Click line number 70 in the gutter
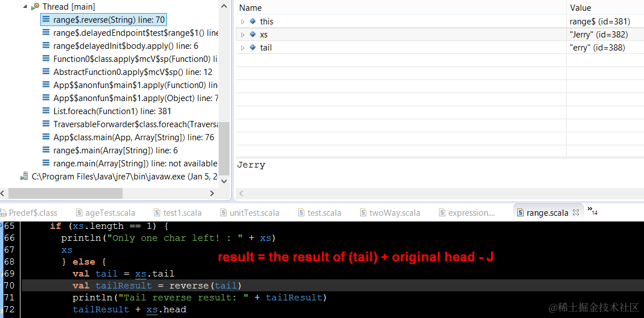The width and height of the screenshot is (644, 318). (x=9, y=286)
